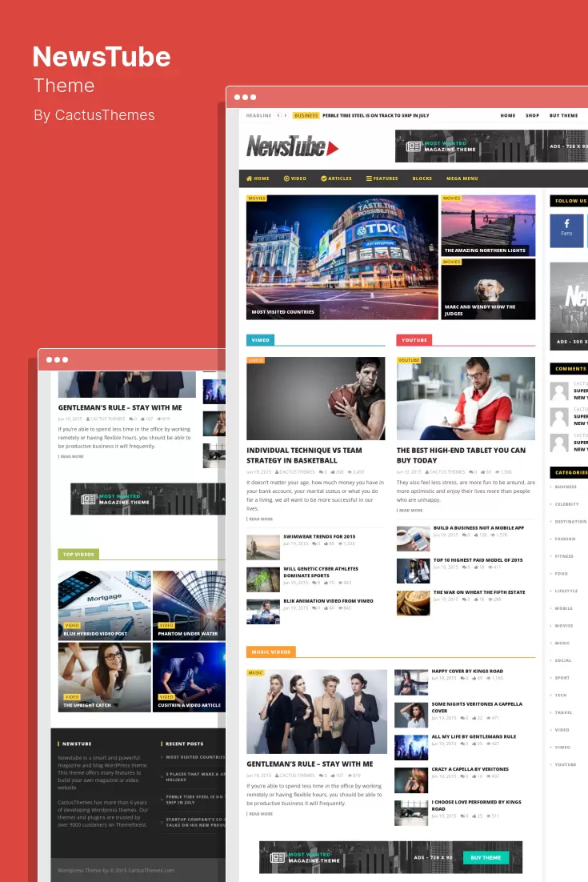Image resolution: width=588 pixels, height=882 pixels.
Task: Select the Sport category
Action: tap(562, 678)
